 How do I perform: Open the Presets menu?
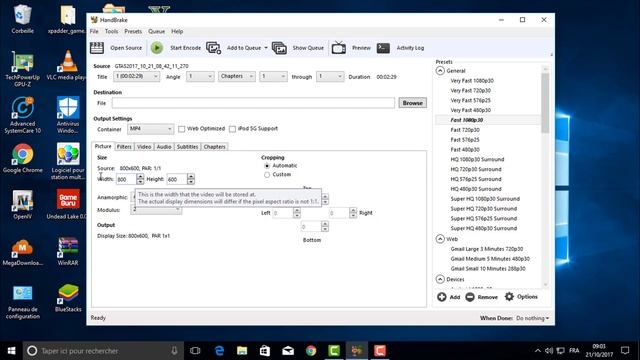tap(133, 31)
